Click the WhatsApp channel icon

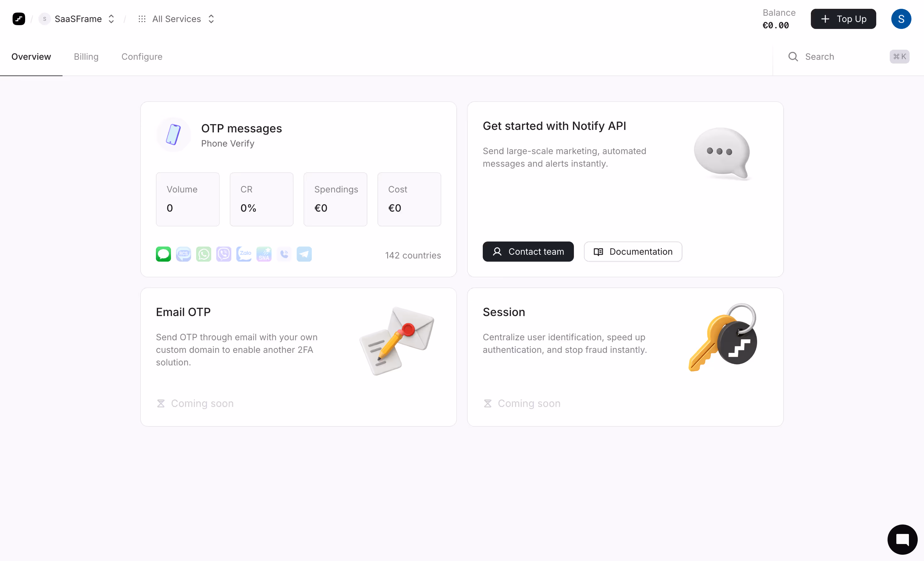pyautogui.click(x=204, y=254)
